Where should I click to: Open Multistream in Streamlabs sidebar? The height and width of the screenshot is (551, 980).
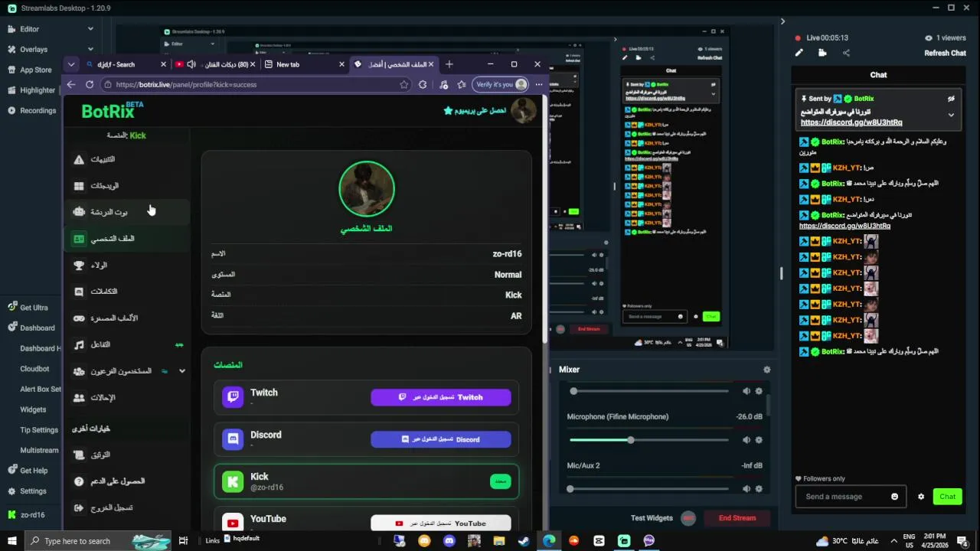point(38,451)
